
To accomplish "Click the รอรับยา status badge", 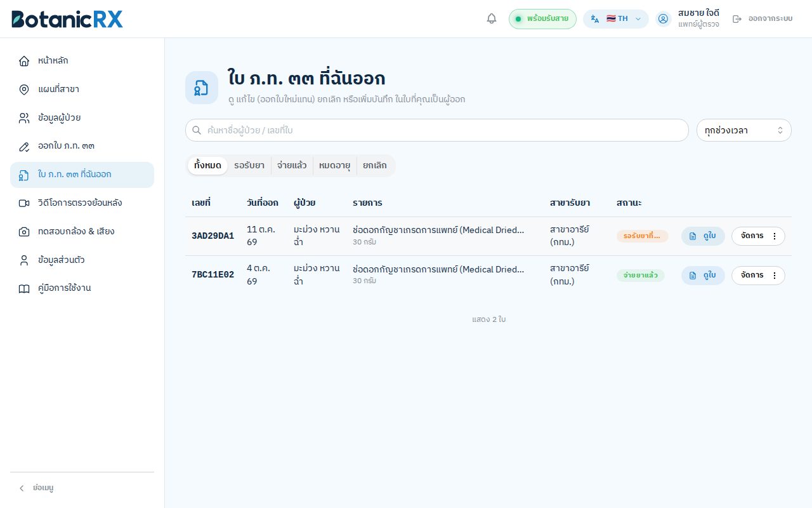I will [643, 236].
